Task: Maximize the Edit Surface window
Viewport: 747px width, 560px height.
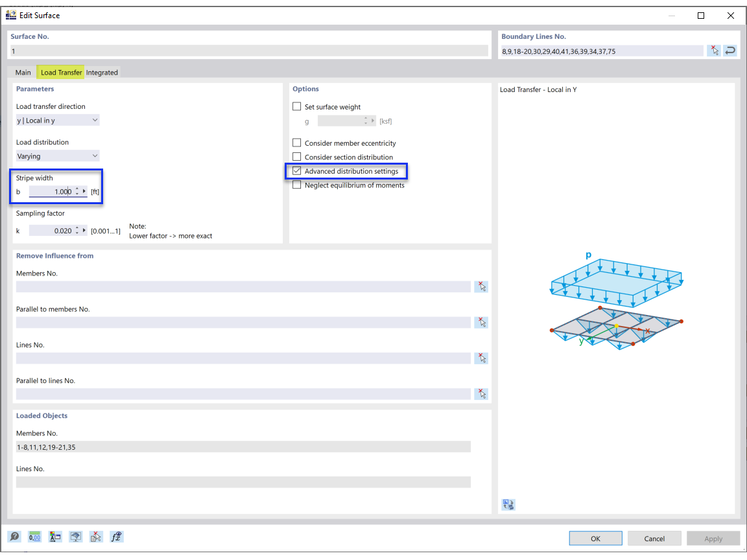Action: tap(701, 16)
